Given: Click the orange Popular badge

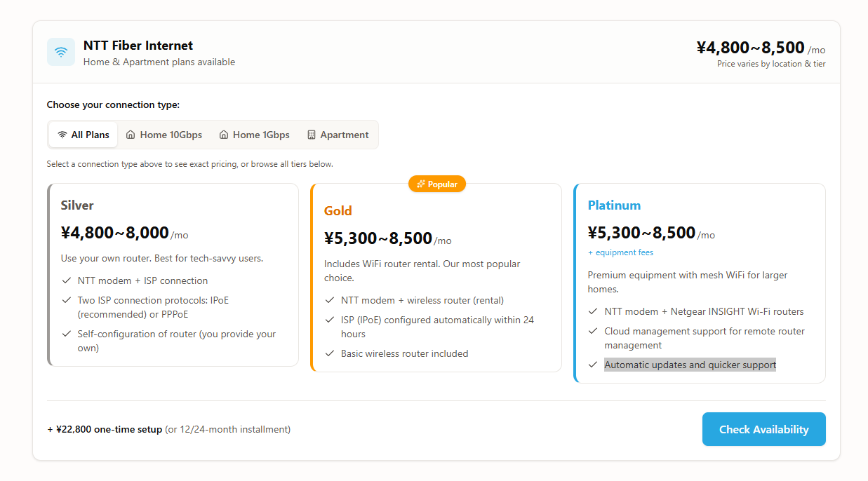Looking at the screenshot, I should (x=437, y=184).
